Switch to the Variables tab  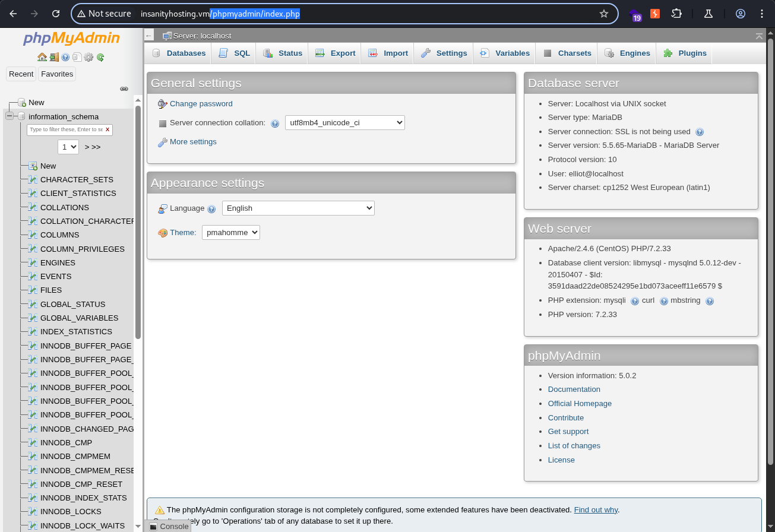click(505, 53)
